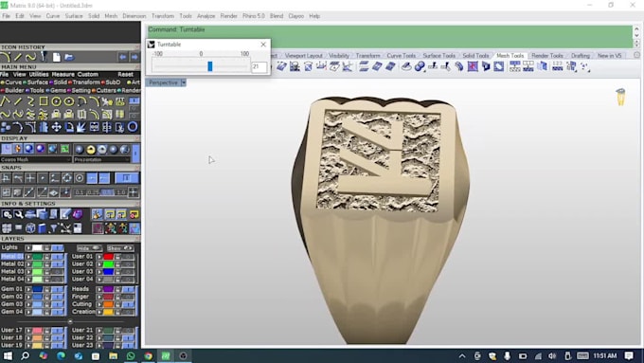Click the filter funnel icon in Info & Settings

54,228
